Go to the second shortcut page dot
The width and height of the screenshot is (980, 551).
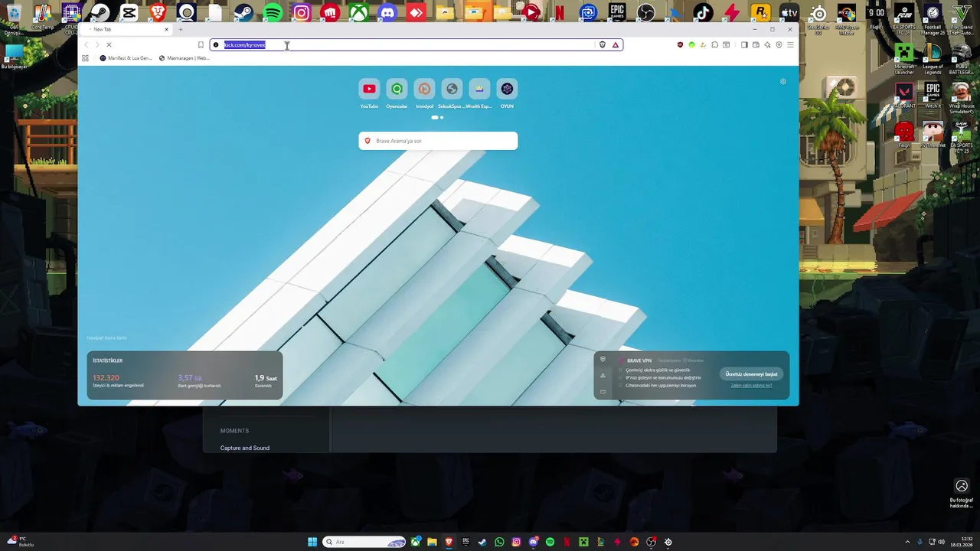click(x=442, y=118)
